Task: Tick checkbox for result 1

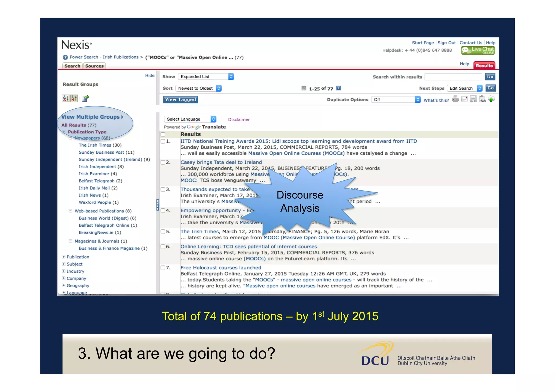Action: click(x=163, y=141)
